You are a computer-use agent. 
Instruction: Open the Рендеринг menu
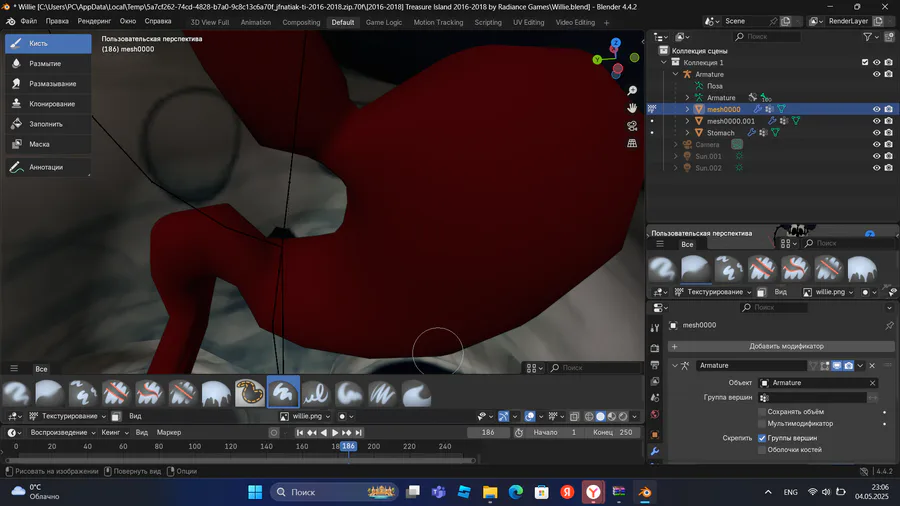pos(94,21)
